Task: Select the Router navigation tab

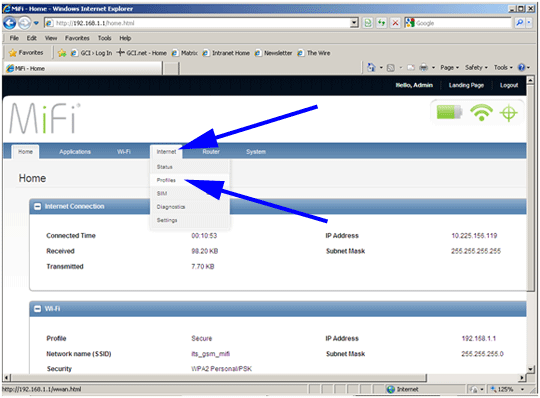Action: coord(211,152)
